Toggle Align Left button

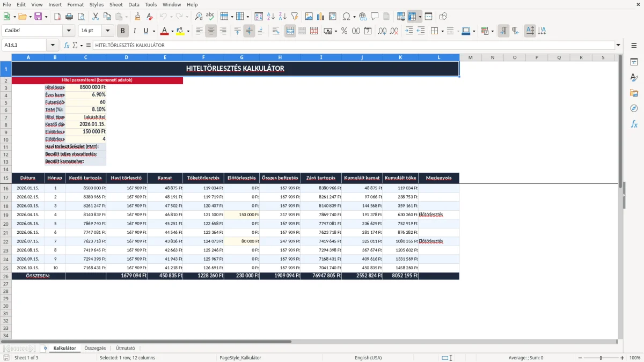click(200, 31)
